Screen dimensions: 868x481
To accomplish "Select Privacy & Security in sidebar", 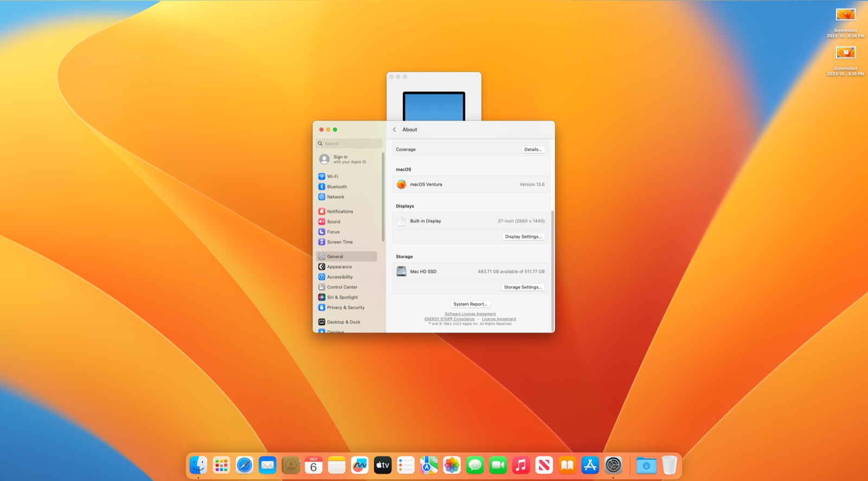I will pos(346,307).
